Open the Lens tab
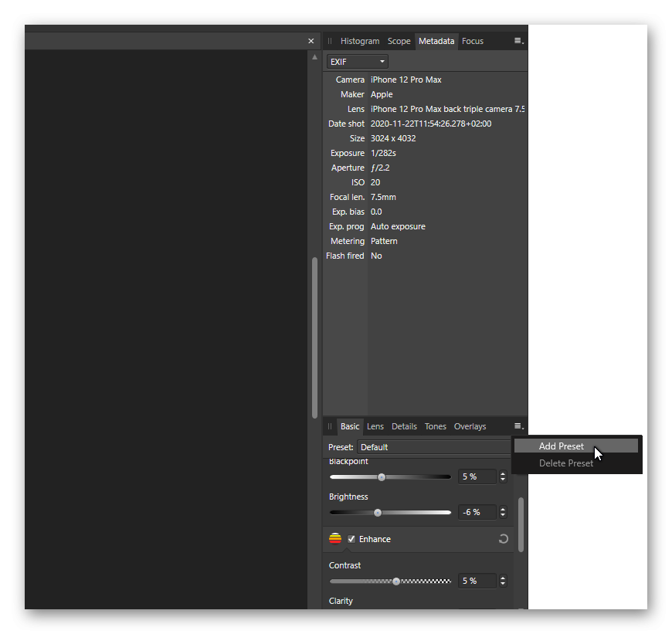 (x=375, y=426)
